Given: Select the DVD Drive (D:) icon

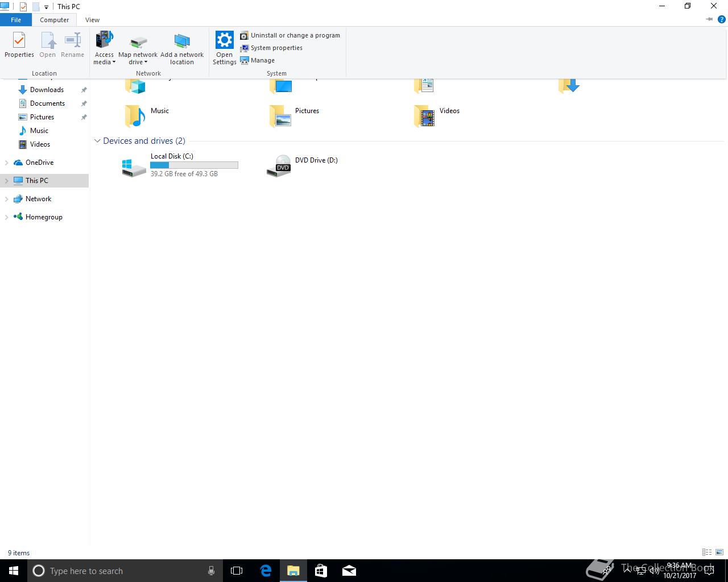Looking at the screenshot, I should coord(279,166).
